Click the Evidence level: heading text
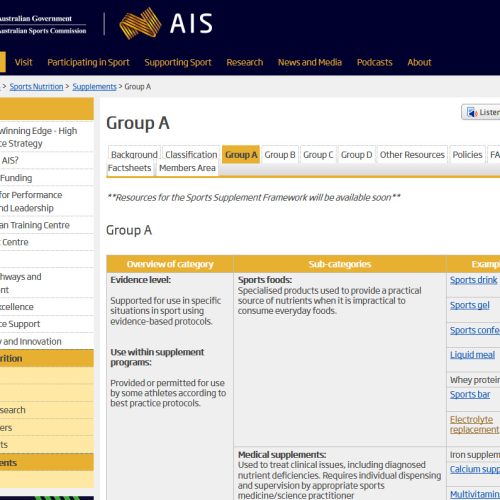The height and width of the screenshot is (500, 500). pyautogui.click(x=141, y=280)
